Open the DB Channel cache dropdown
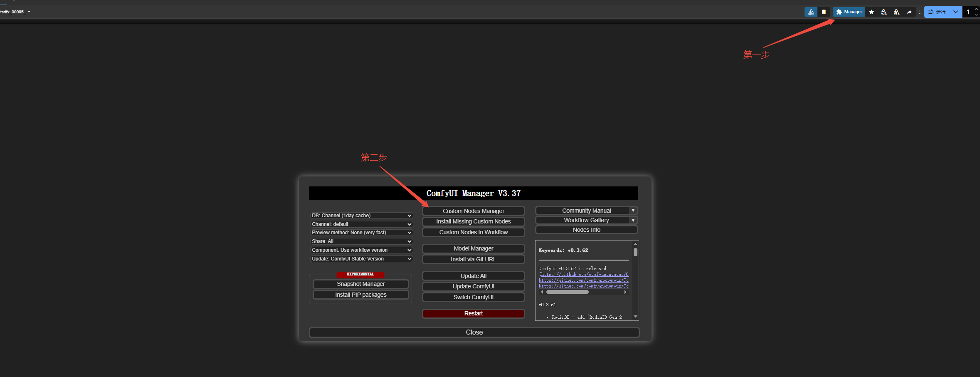The image size is (980, 377). [361, 216]
